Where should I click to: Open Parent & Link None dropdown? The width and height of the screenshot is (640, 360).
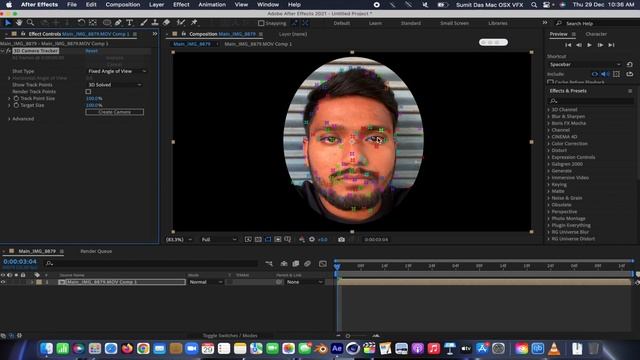(x=304, y=282)
